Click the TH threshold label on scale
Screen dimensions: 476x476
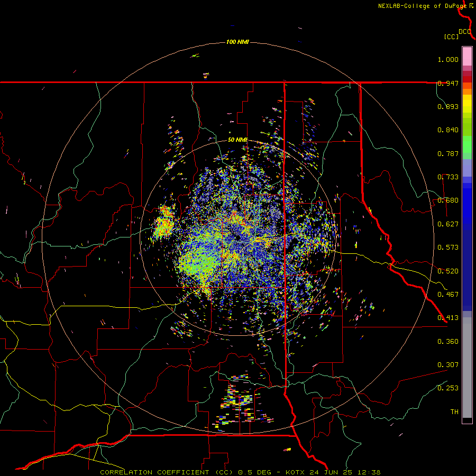point(454,412)
